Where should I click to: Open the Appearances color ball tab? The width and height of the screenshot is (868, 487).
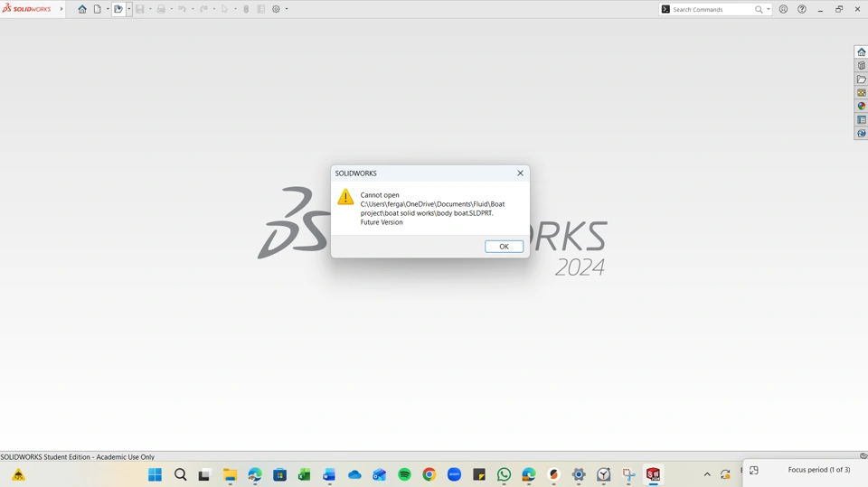point(862,106)
